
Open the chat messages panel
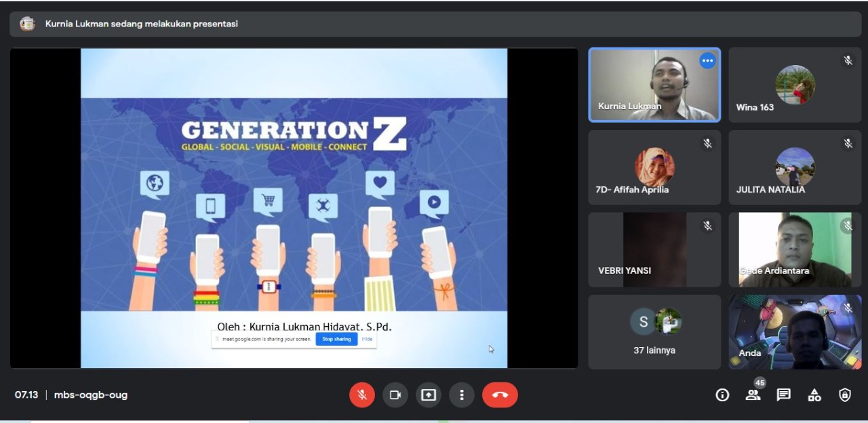point(783,395)
